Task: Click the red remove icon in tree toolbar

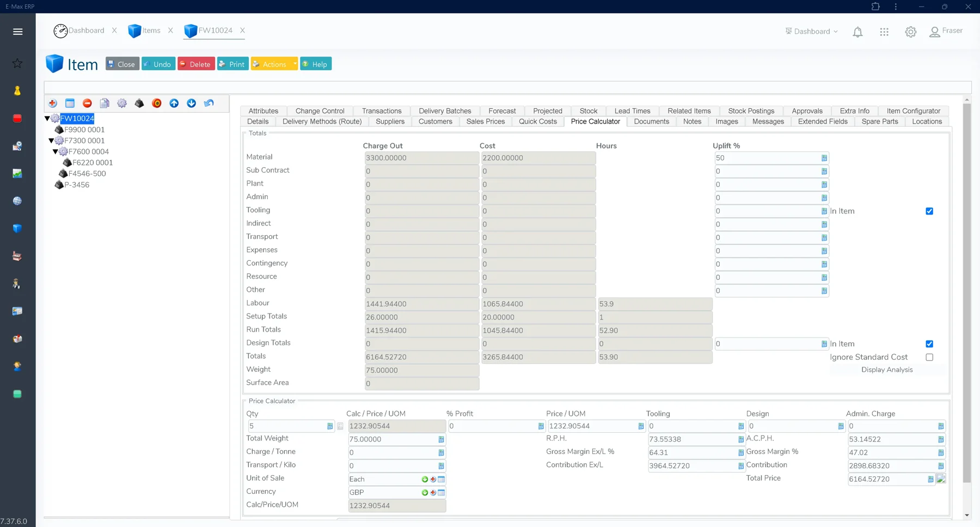Action: point(87,103)
